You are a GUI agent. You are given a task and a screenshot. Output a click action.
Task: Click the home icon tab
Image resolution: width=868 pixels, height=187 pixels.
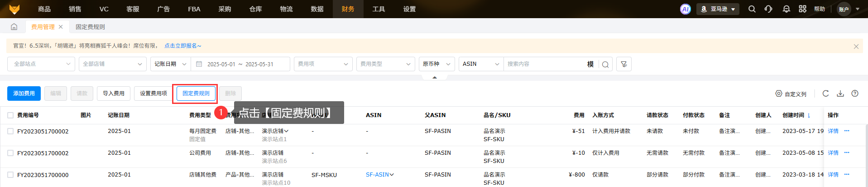(14, 27)
